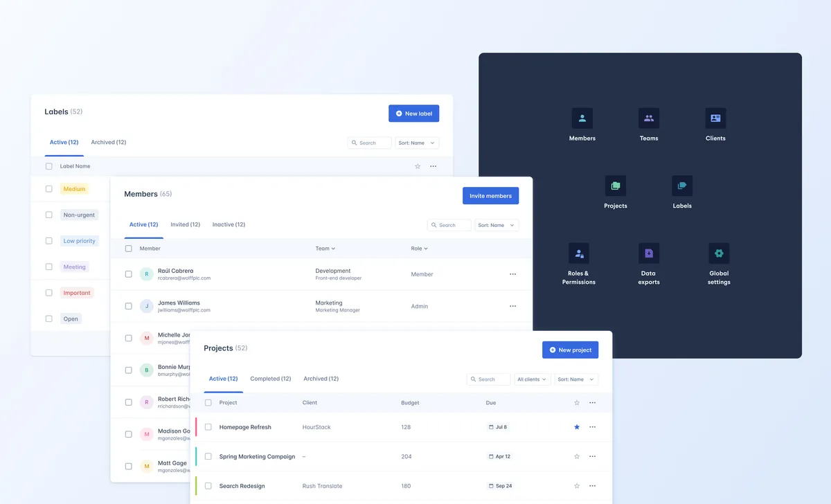Check the Medium label checkbox
Screen dimensions: 831x504
48,188
